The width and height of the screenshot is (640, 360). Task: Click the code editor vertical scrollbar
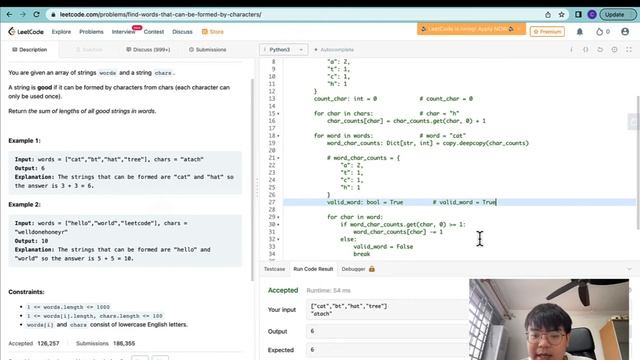pos(638,162)
